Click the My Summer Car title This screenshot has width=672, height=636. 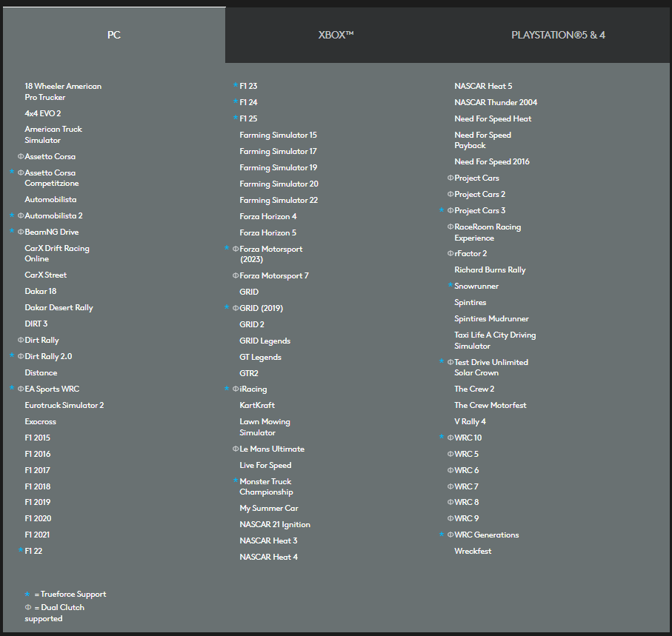[268, 508]
